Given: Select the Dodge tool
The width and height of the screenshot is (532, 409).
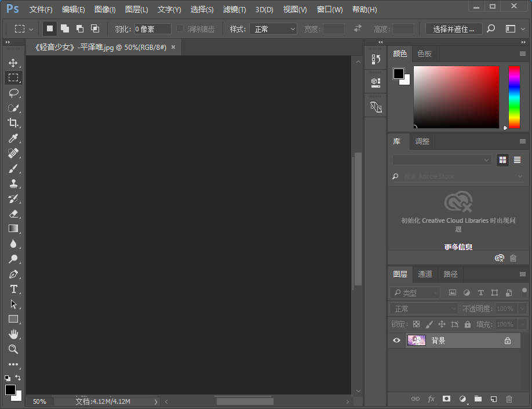Looking at the screenshot, I should (13, 259).
